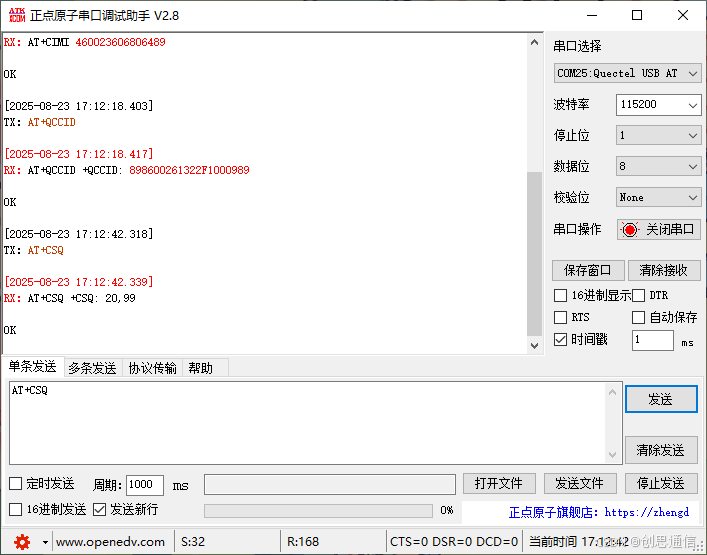Click the 保存窗口 button
This screenshot has height=555, width=707.
[x=588, y=271]
